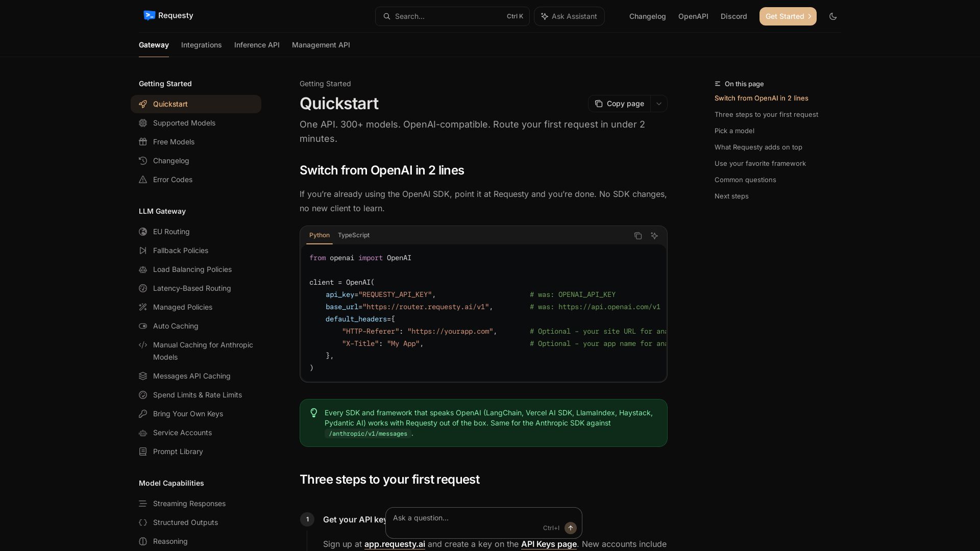Image resolution: width=980 pixels, height=551 pixels.
Task: Open the Gateway tab
Action: click(154, 45)
